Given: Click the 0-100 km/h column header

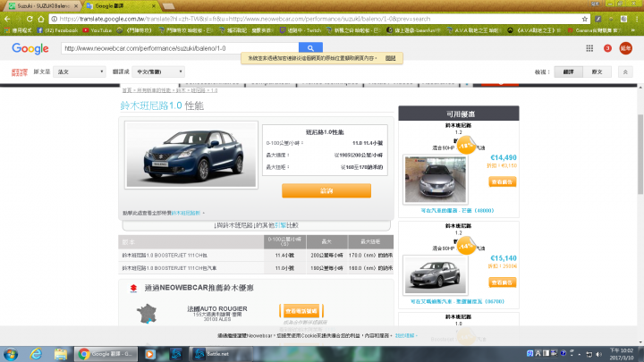Looking at the screenshot, I should pos(284,242).
